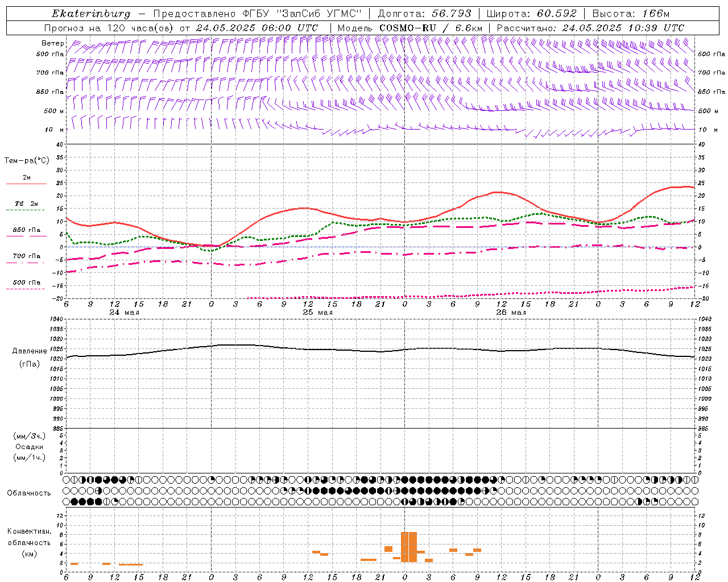This screenshot has width=728, height=582.
Task: Click the "(мм/1ч.)" precipitation unit label
Action: click(x=30, y=458)
